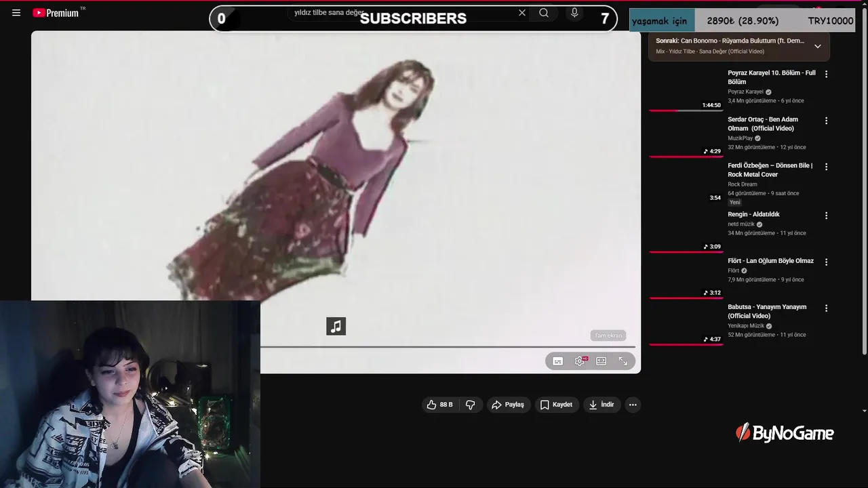The image size is (868, 488).
Task: Open options menu for Rengin Aldatıldık video
Action: [x=826, y=216]
